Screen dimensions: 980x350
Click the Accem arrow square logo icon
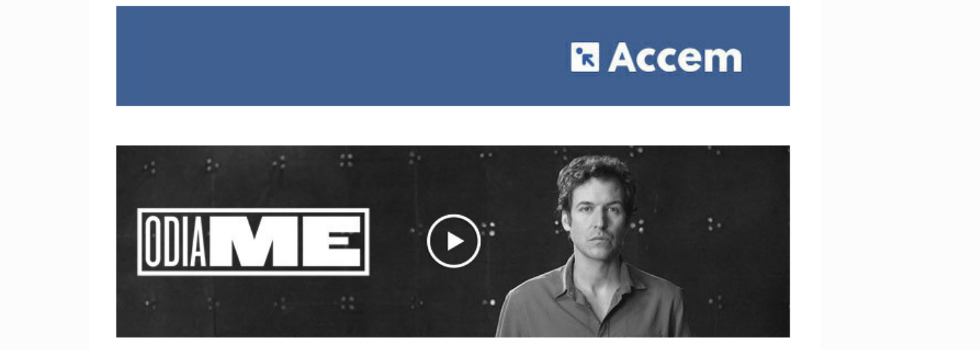(x=584, y=57)
